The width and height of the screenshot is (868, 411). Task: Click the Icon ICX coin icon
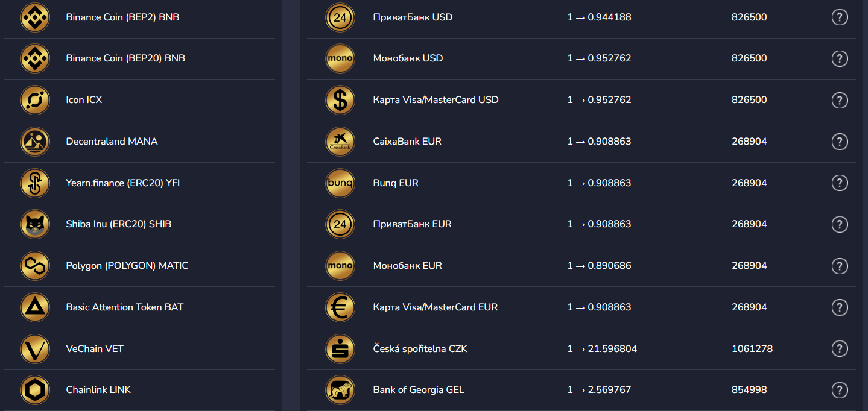[x=35, y=100]
